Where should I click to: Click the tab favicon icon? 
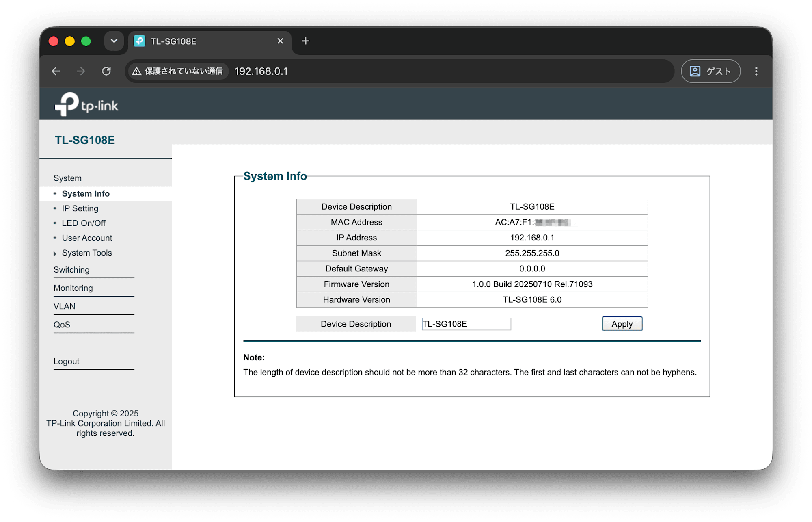[140, 41]
